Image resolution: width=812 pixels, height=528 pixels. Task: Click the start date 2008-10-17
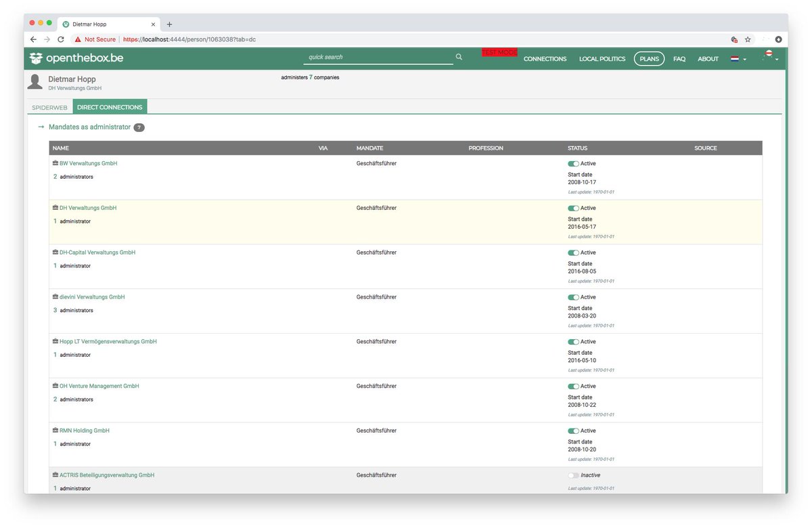pos(582,183)
